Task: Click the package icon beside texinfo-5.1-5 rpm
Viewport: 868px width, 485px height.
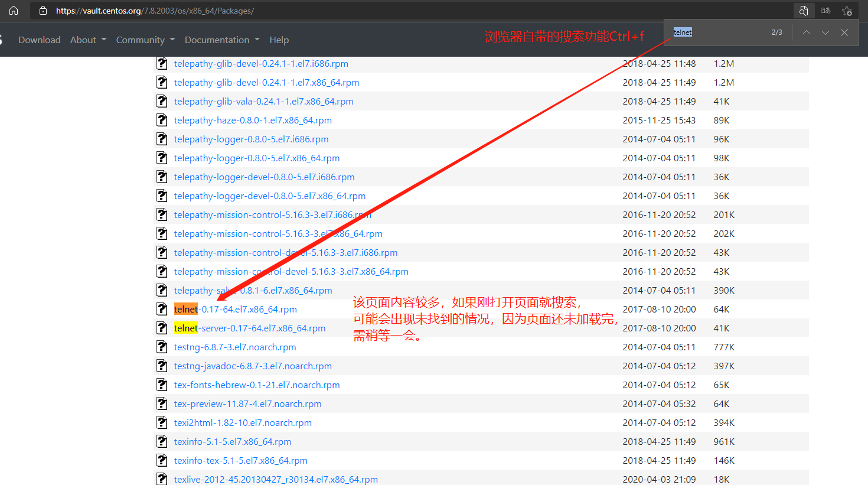Action: (162, 441)
